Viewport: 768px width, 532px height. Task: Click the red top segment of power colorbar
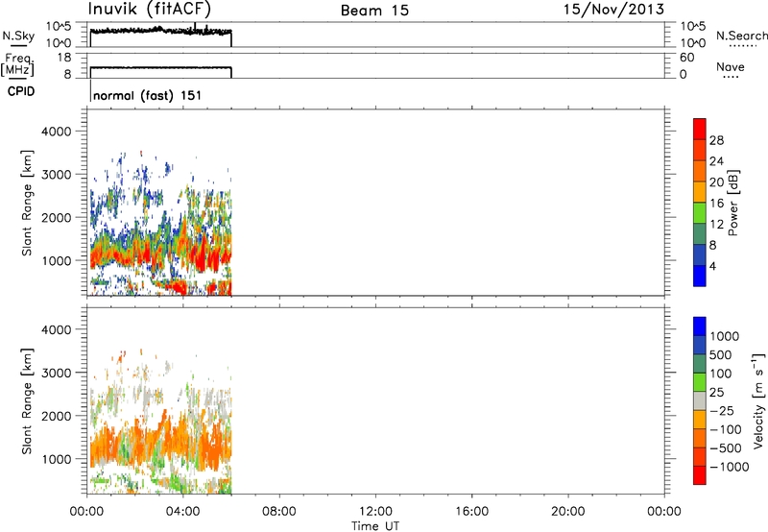pos(700,129)
